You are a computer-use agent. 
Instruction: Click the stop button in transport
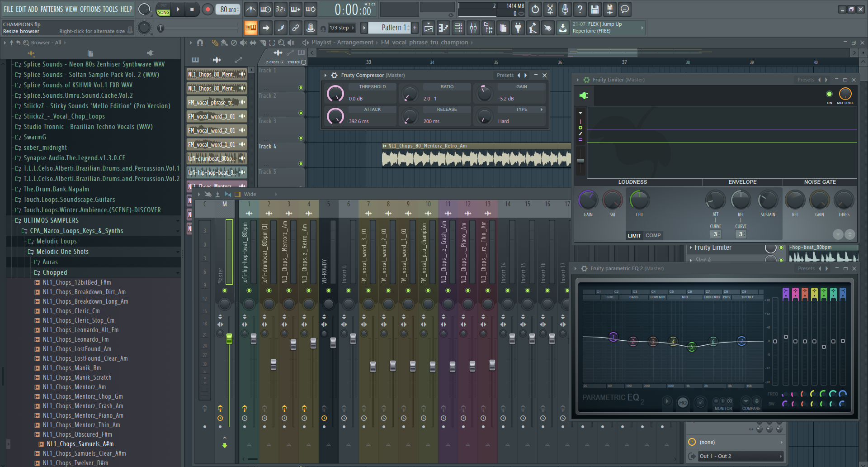tap(192, 9)
